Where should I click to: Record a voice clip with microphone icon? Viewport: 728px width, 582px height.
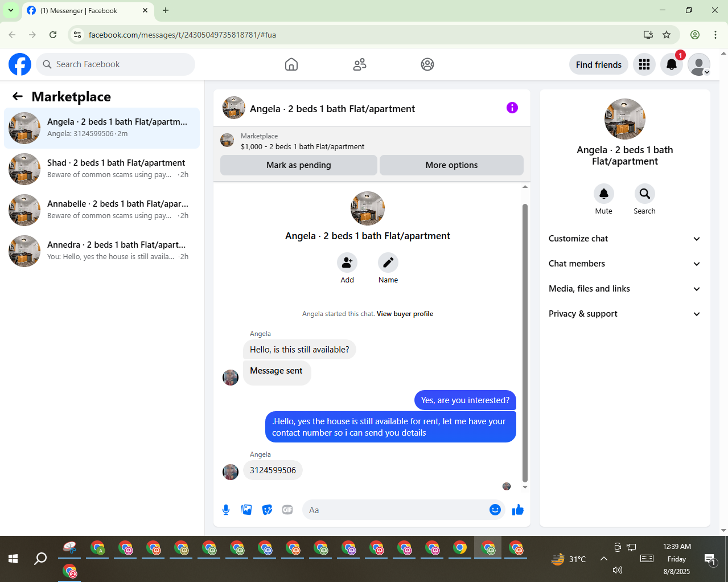click(x=226, y=510)
